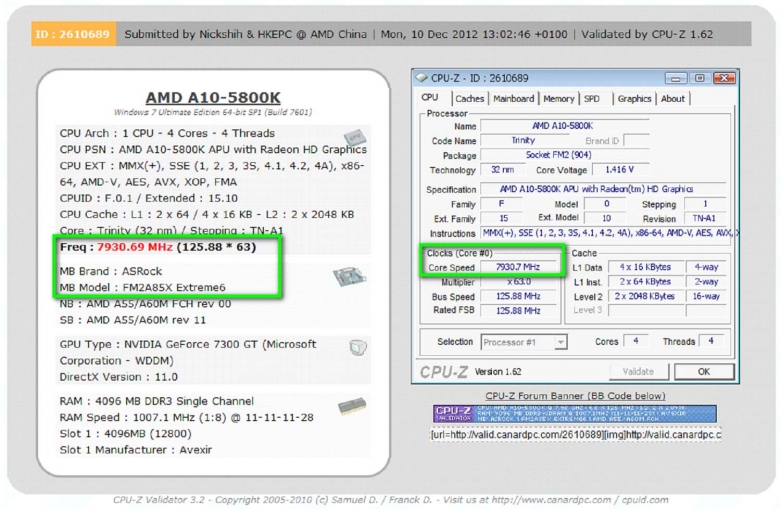
Task: Click the CPUID F.0.1 Extended line
Action: click(x=148, y=198)
